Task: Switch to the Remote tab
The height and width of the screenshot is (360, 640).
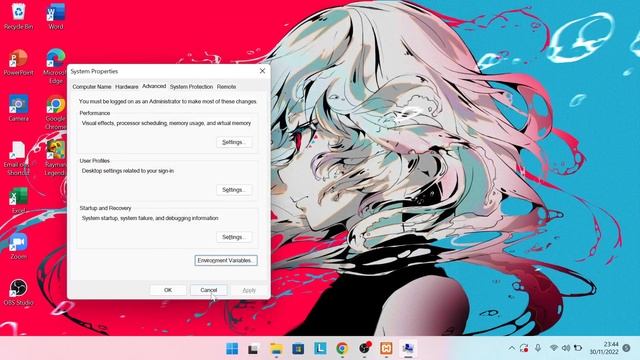Action: coord(226,87)
